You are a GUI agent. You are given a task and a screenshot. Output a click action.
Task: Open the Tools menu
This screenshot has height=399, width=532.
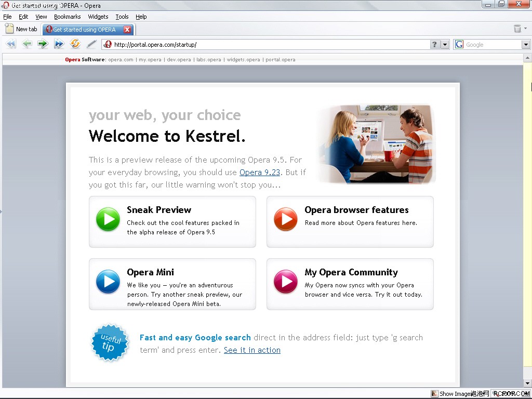[122, 17]
